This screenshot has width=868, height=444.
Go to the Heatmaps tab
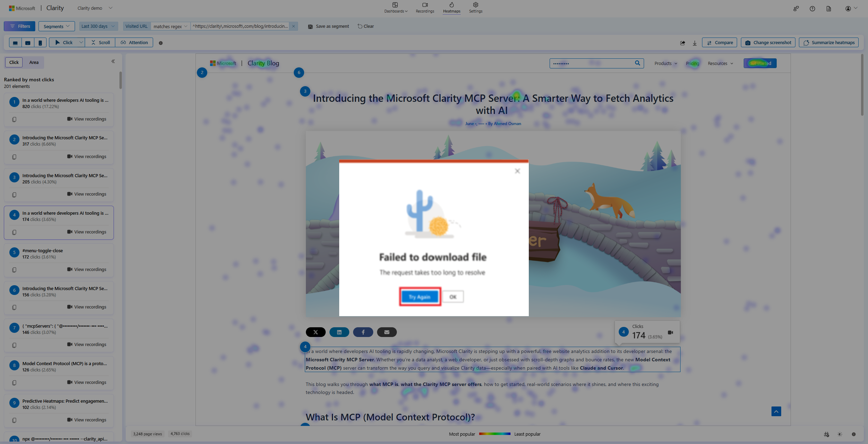452,8
